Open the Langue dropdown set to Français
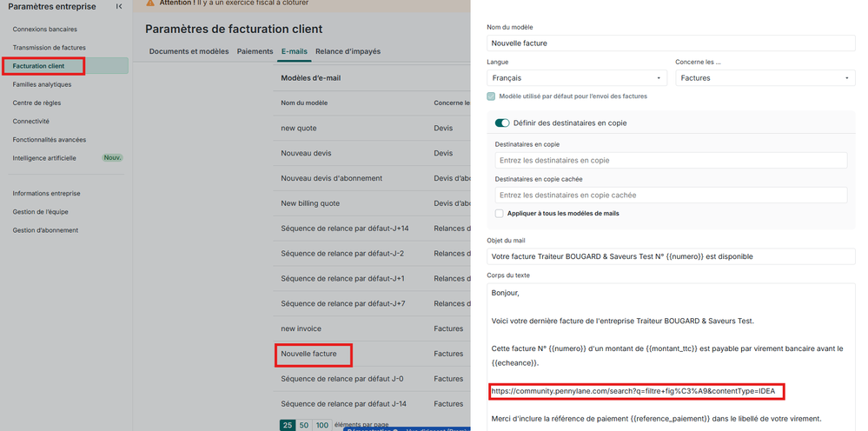Viewport: 868px width, 431px height. pyautogui.click(x=576, y=78)
